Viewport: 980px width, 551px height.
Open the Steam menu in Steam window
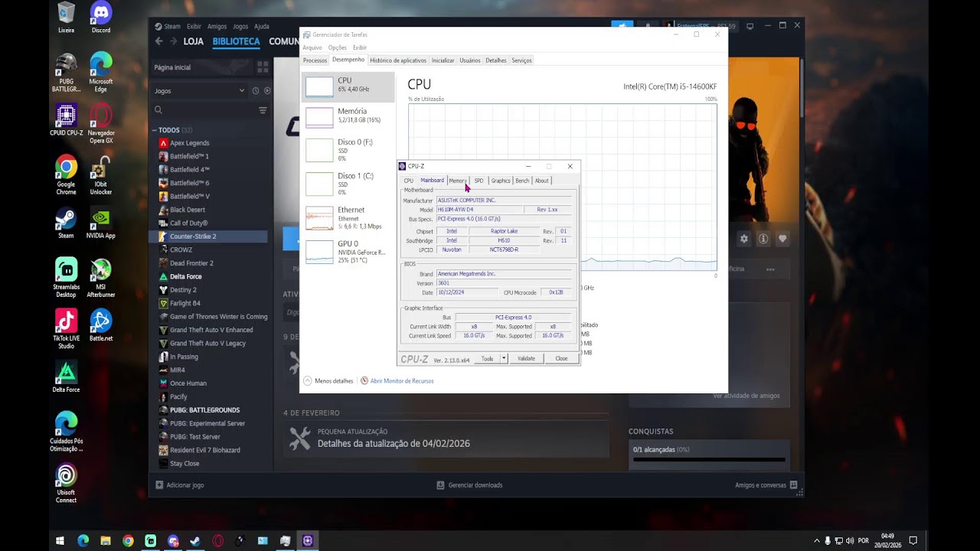click(x=168, y=26)
